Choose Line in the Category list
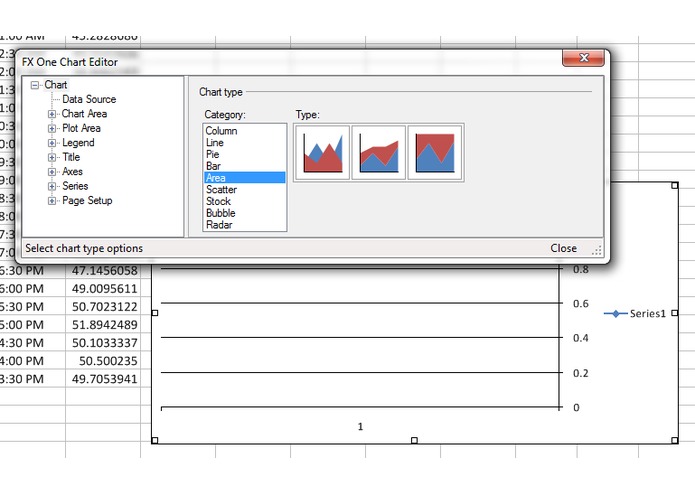This screenshot has height=494, width=695. coord(245,143)
